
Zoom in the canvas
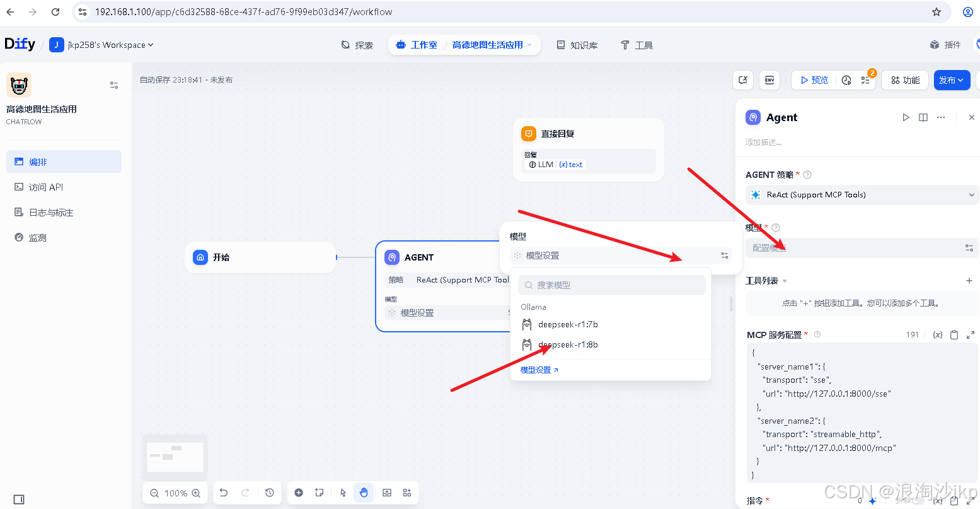coord(196,493)
